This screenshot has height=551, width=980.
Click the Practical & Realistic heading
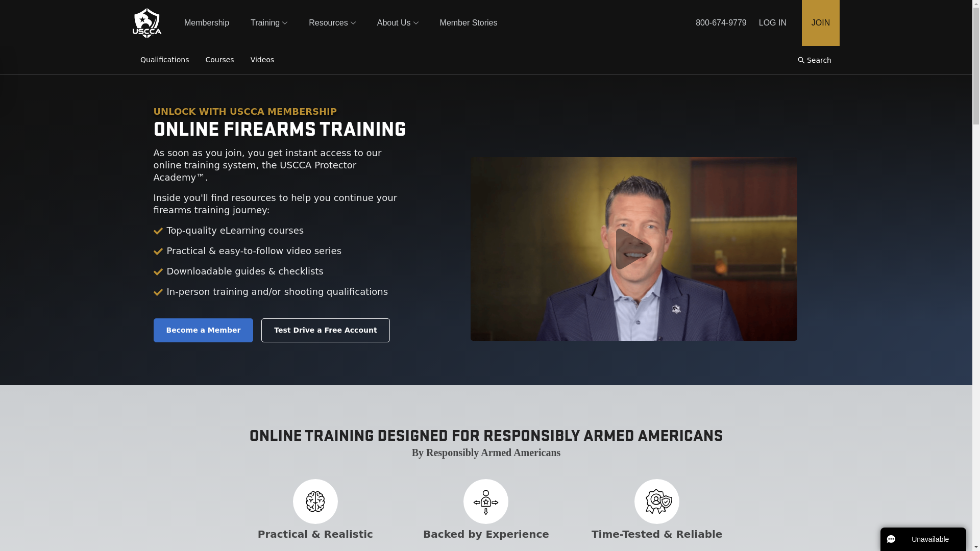click(315, 534)
